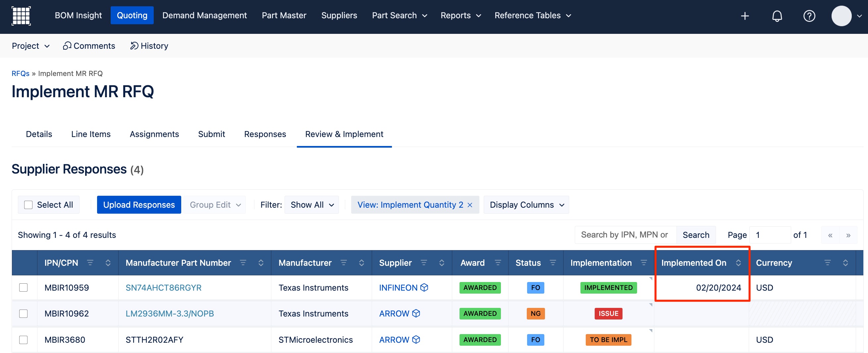Click cube icon in MBIR3680 row
Image resolution: width=868 pixels, height=353 pixels.
coord(416,339)
